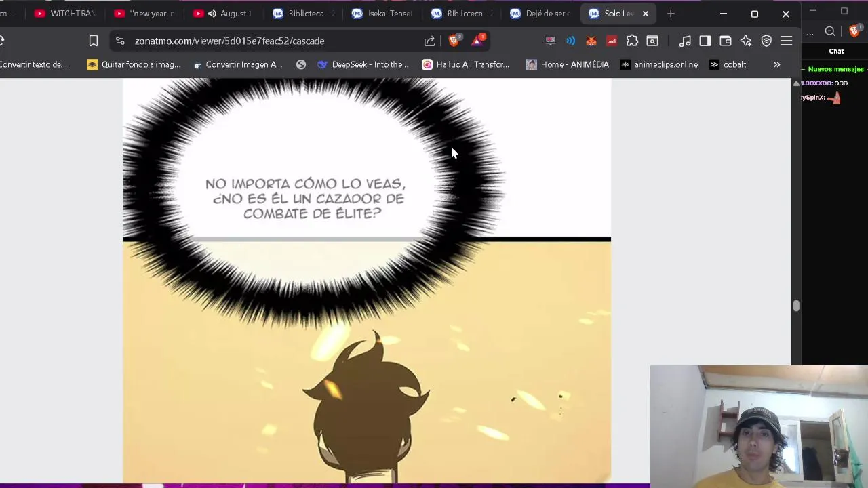Open the MetaMask fox extension
This screenshot has width=868, height=488.
coord(591,41)
